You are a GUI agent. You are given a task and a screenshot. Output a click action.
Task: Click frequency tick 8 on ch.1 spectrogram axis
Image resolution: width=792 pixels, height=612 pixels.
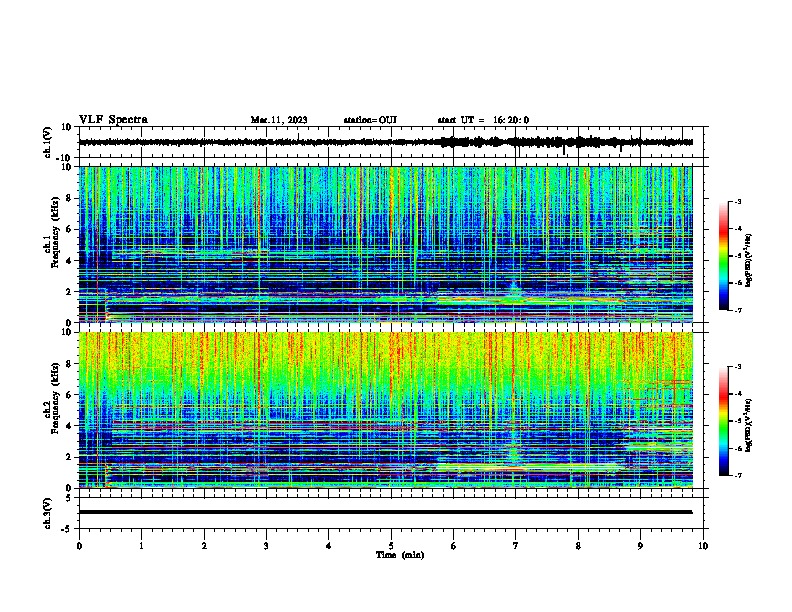tap(70, 198)
